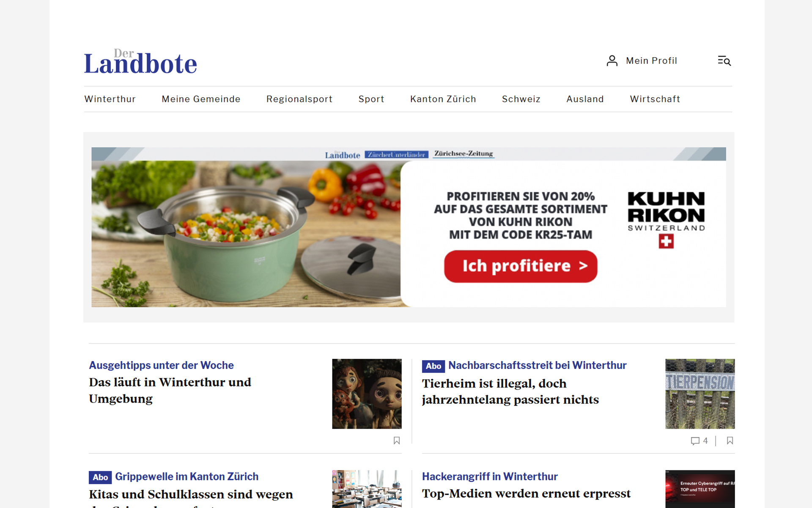
Task: Go to Meine Gemeinde section
Action: (x=201, y=99)
